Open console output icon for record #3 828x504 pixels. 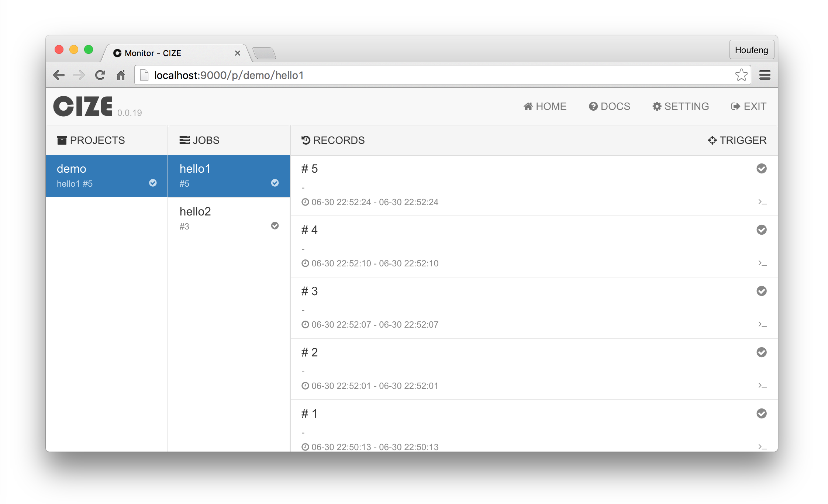[x=762, y=324]
